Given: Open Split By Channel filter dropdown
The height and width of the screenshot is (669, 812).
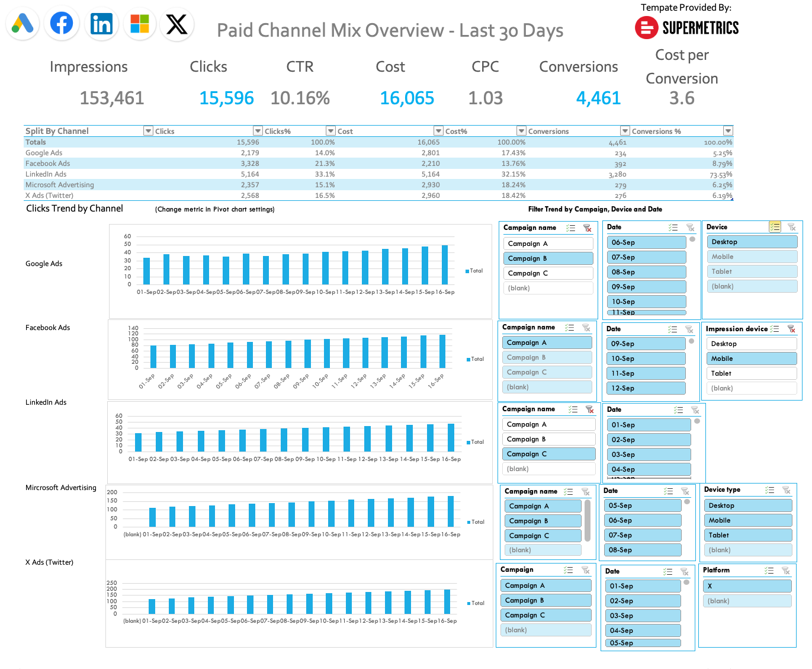Looking at the screenshot, I should coord(148,131).
